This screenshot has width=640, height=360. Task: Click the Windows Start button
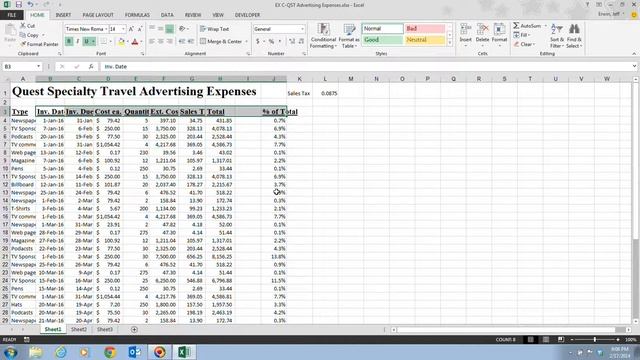click(11, 352)
